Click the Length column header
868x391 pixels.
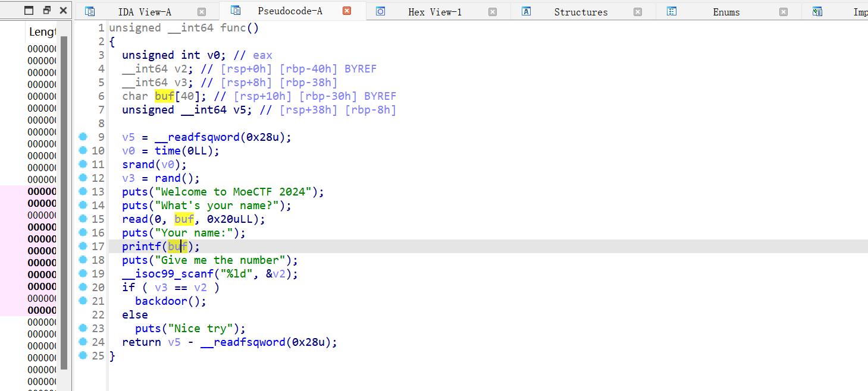(x=42, y=32)
